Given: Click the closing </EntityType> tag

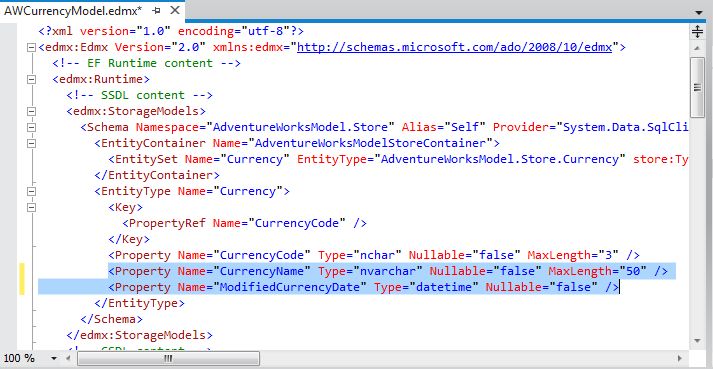Looking at the screenshot, I should tap(140, 303).
